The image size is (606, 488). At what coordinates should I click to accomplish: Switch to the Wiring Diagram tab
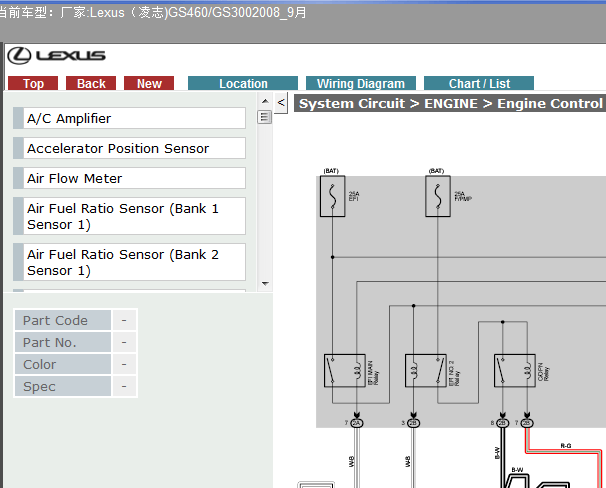[x=361, y=83]
